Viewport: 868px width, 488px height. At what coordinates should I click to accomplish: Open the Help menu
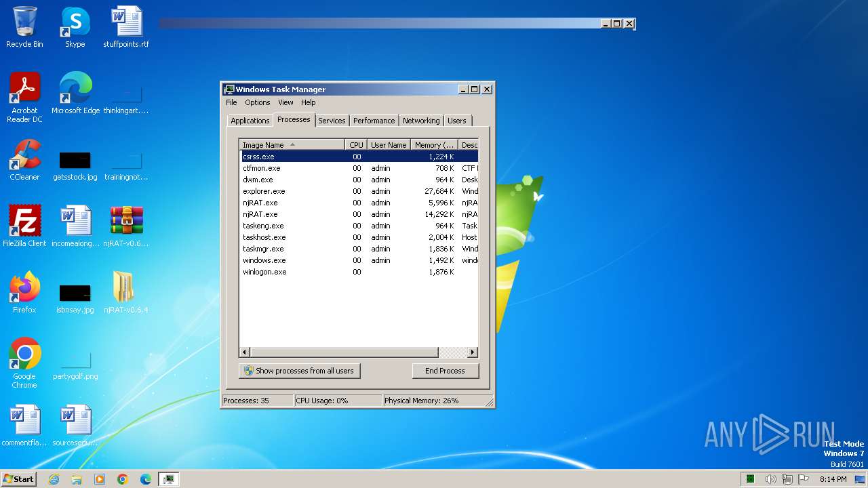[x=309, y=102]
